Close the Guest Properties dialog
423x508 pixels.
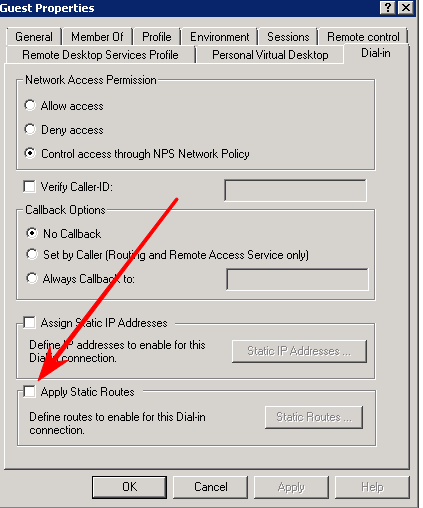click(406, 7)
